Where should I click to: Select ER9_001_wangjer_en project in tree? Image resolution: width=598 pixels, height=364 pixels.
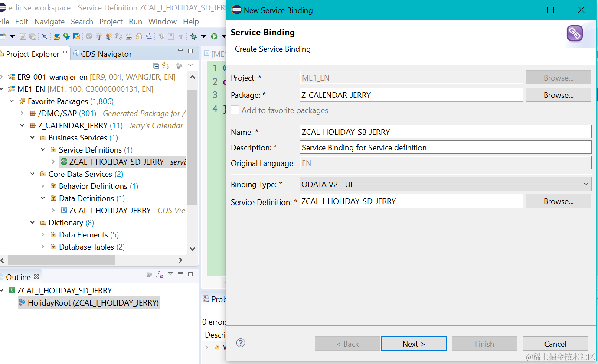(52, 77)
